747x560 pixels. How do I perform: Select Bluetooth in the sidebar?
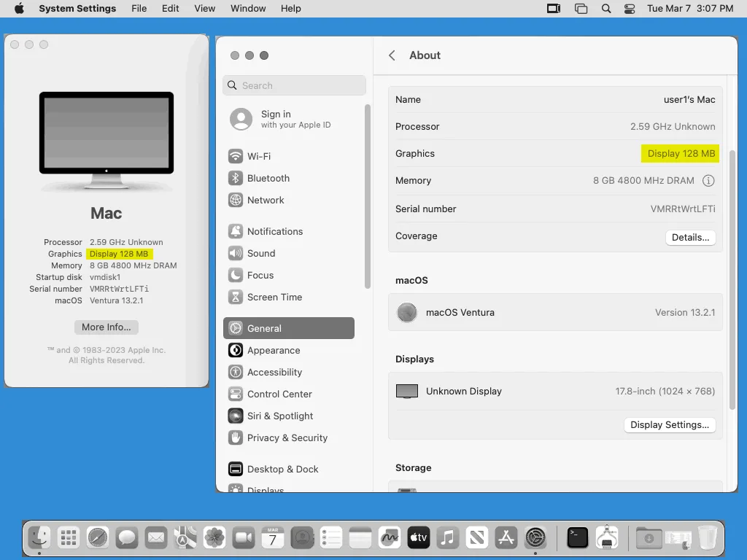[268, 178]
